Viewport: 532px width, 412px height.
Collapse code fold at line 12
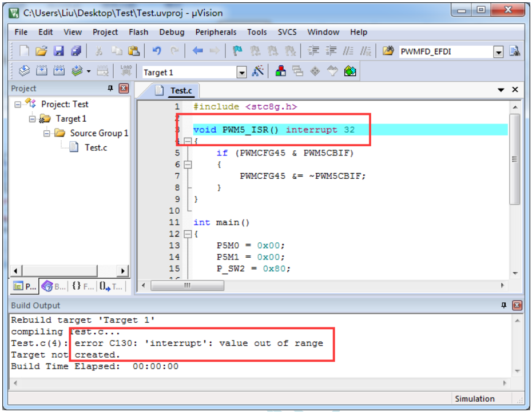(188, 234)
